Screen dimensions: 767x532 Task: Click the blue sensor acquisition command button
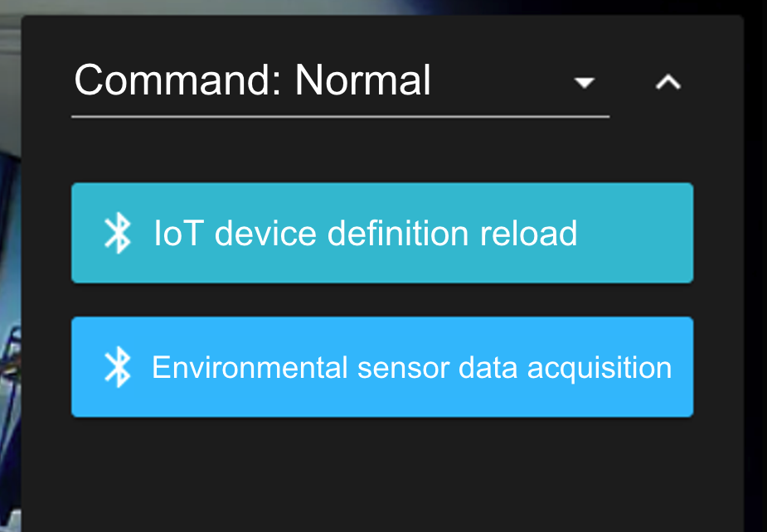coord(381,367)
